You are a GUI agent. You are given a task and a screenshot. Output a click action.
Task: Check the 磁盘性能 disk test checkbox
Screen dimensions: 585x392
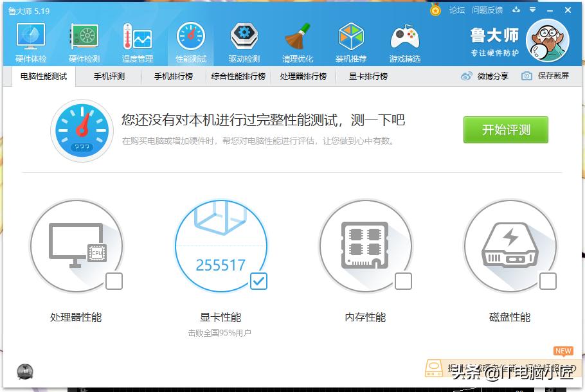click(x=548, y=281)
